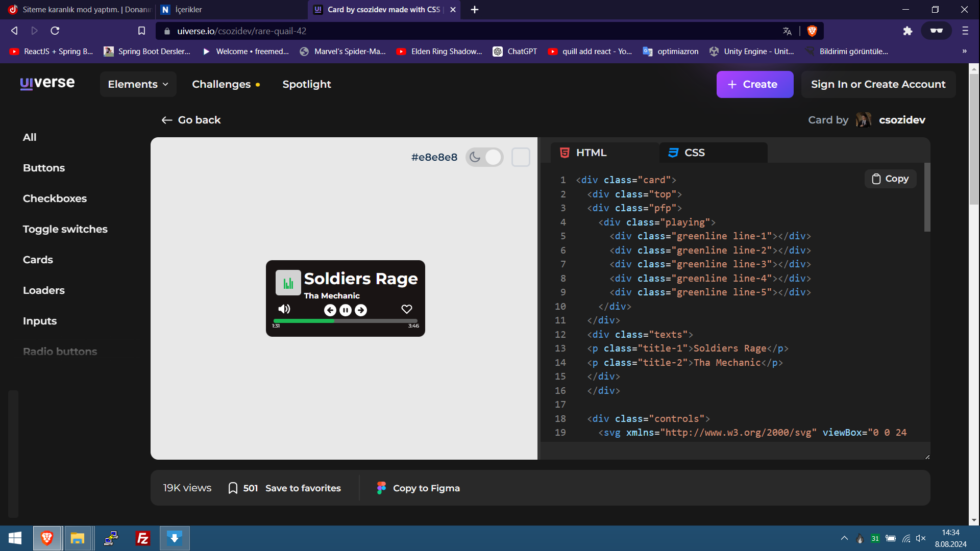Go to previous track in music card
This screenshot has width=980, height=551.
point(330,310)
